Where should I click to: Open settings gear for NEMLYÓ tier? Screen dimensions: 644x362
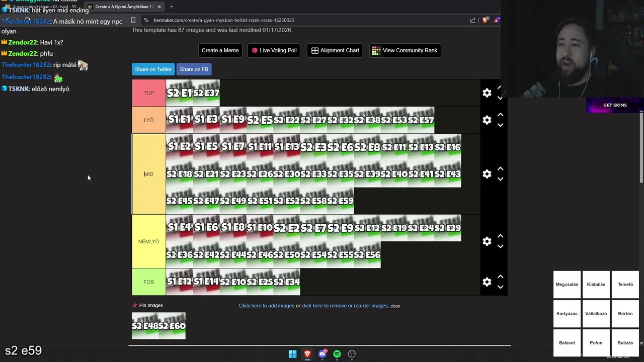tap(487, 241)
